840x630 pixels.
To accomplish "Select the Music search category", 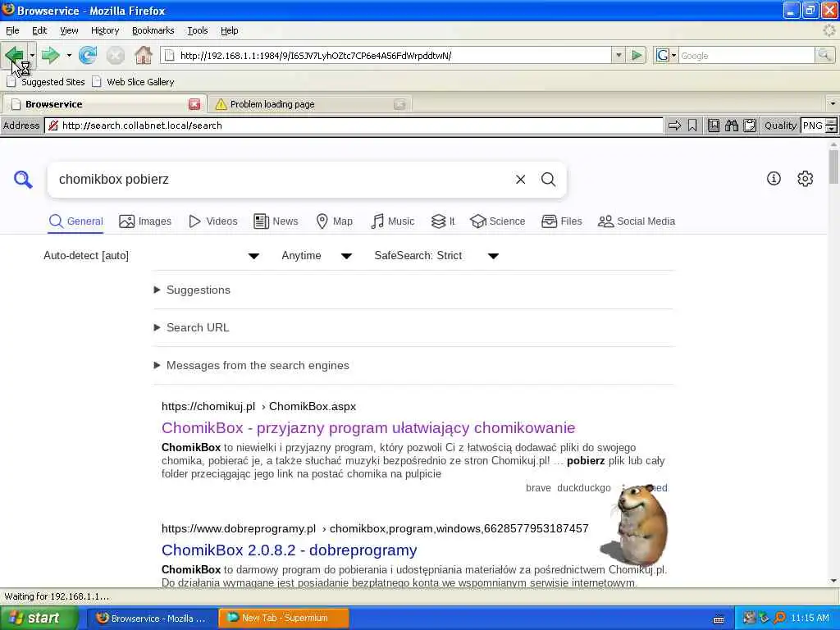I will 393,221.
